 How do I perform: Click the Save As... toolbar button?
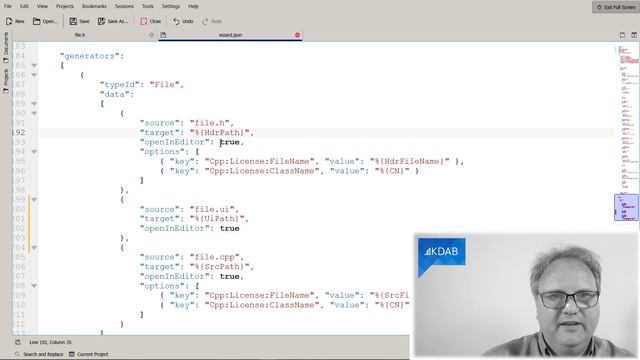click(x=113, y=21)
